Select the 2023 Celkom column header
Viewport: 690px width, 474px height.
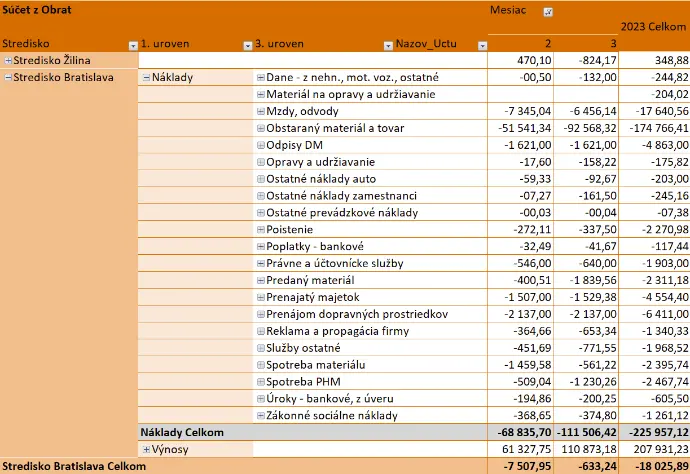(653, 27)
